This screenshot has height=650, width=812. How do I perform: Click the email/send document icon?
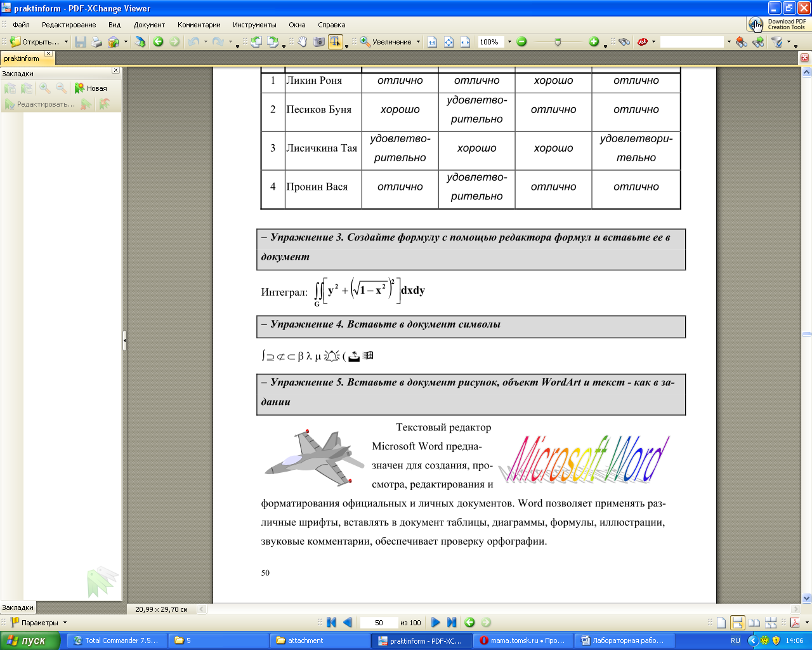[114, 42]
